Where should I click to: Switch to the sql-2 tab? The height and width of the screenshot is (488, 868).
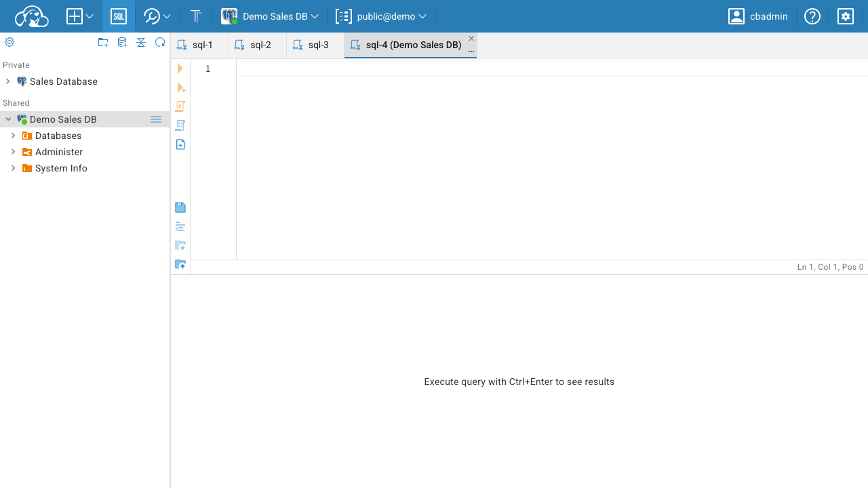257,45
